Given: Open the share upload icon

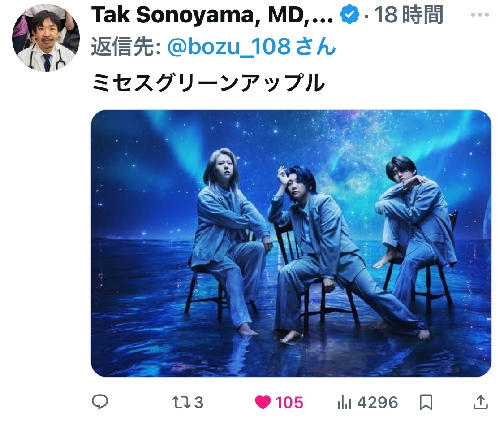Looking at the screenshot, I should (481, 402).
